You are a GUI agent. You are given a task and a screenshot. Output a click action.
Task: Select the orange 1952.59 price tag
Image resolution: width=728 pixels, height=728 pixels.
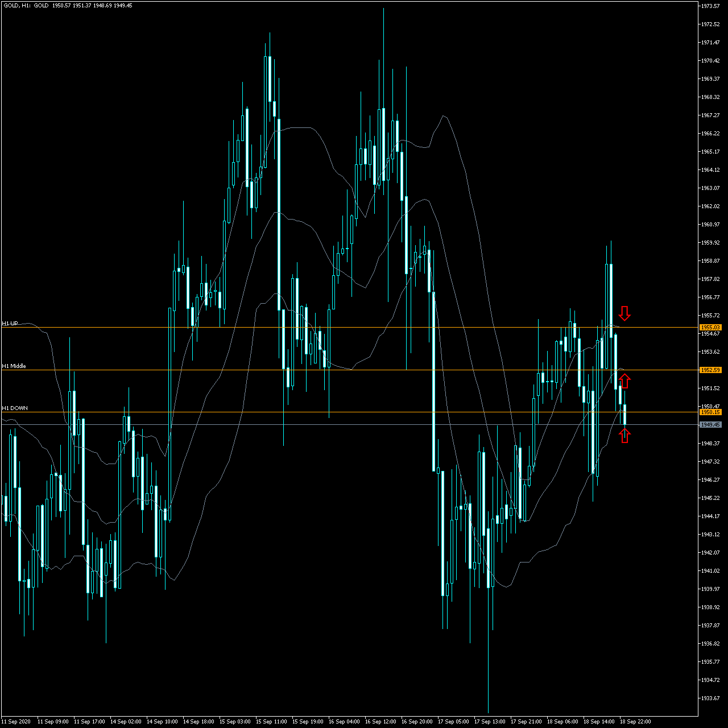[x=710, y=370]
